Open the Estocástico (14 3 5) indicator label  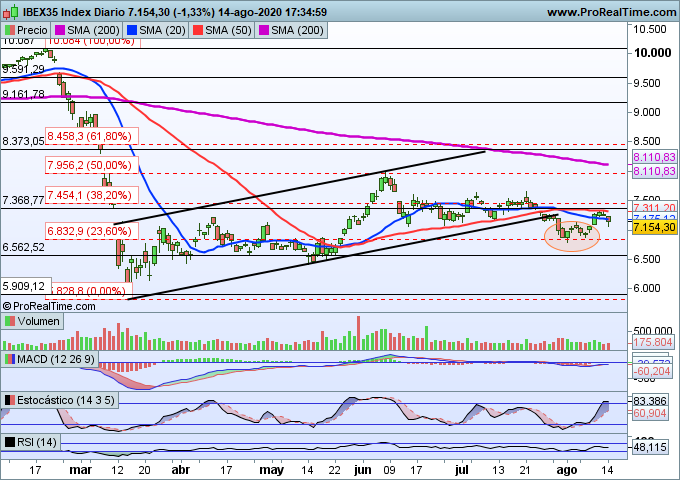click(x=67, y=401)
